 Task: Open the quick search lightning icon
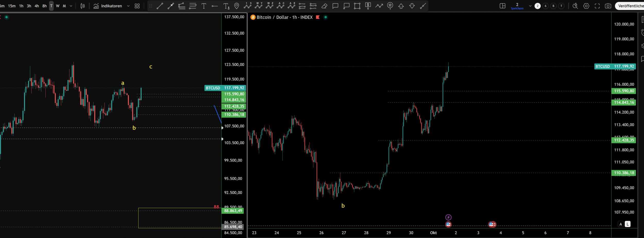click(x=575, y=6)
